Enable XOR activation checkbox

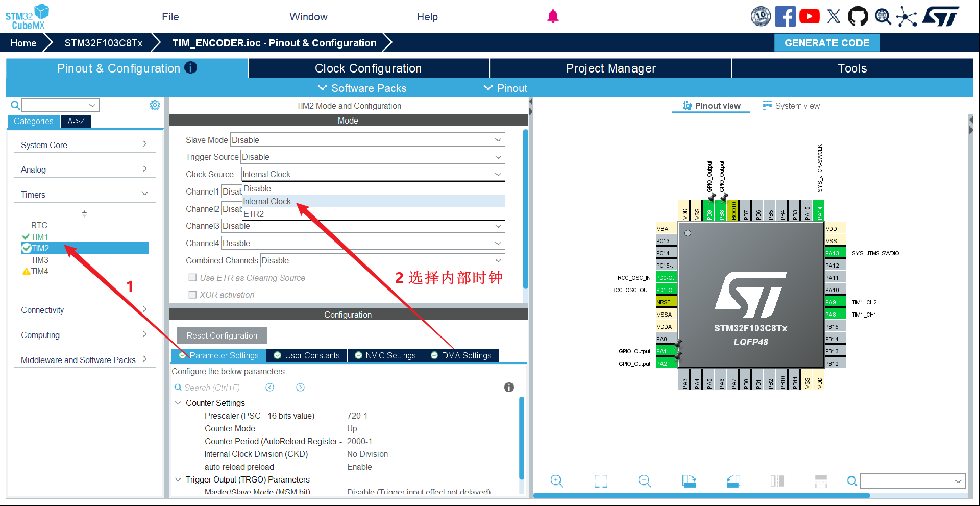coord(192,295)
